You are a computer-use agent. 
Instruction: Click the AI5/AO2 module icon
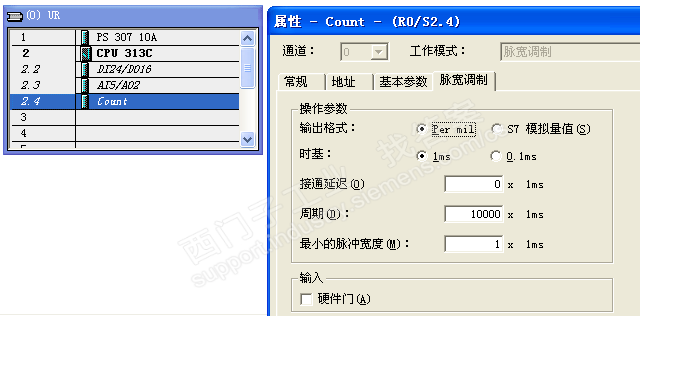coord(85,85)
